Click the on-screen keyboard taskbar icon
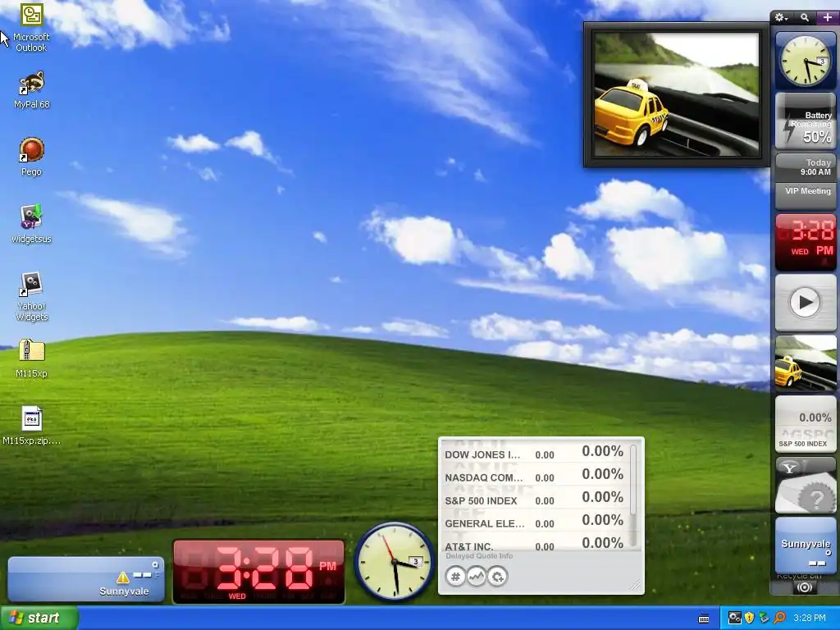Viewport: 840px width, 630px height. [x=704, y=619]
